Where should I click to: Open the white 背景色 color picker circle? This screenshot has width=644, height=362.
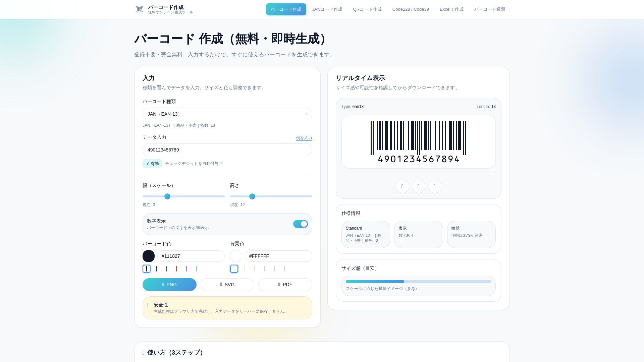[236, 256]
